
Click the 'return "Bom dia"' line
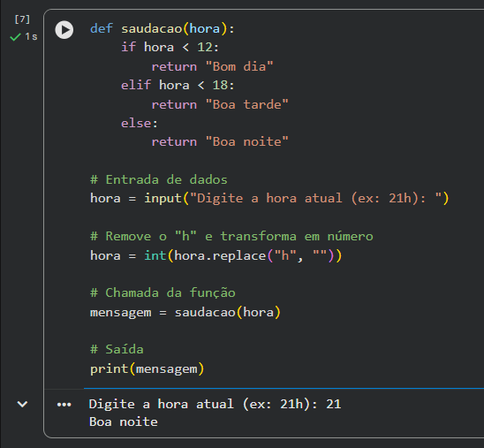[212, 66]
